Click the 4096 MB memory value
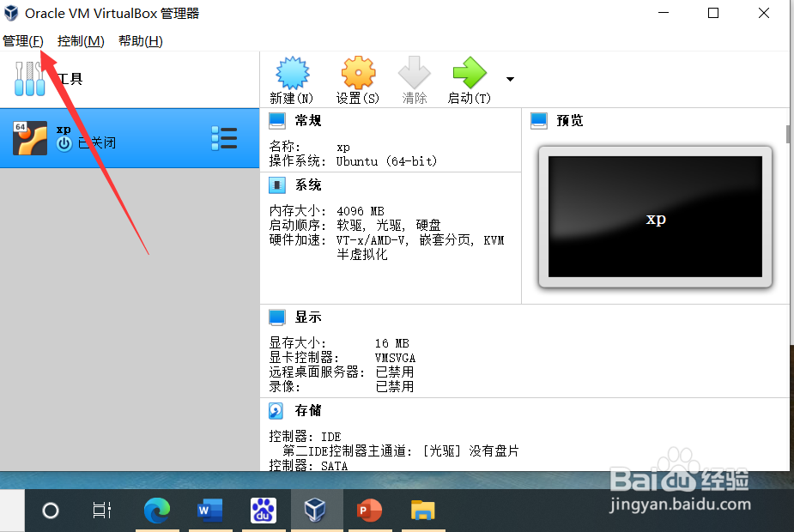 [360, 211]
